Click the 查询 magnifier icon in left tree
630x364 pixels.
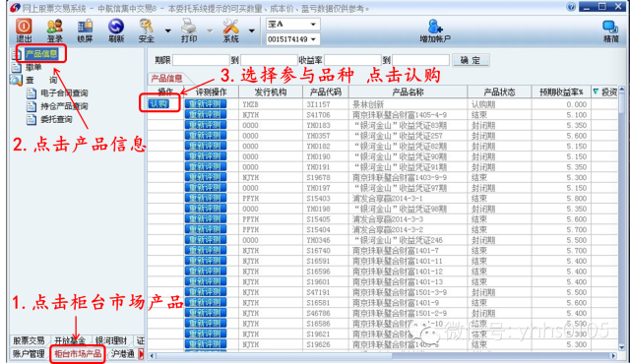click(16, 81)
